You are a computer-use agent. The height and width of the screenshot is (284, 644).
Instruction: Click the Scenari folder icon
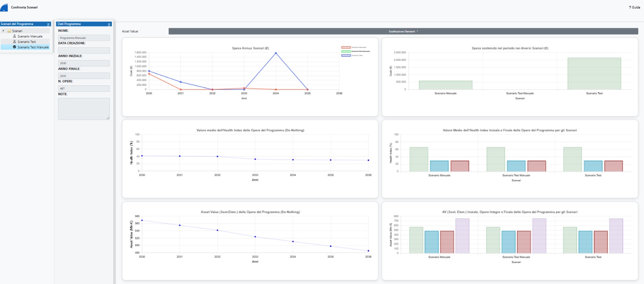pyautogui.click(x=9, y=31)
